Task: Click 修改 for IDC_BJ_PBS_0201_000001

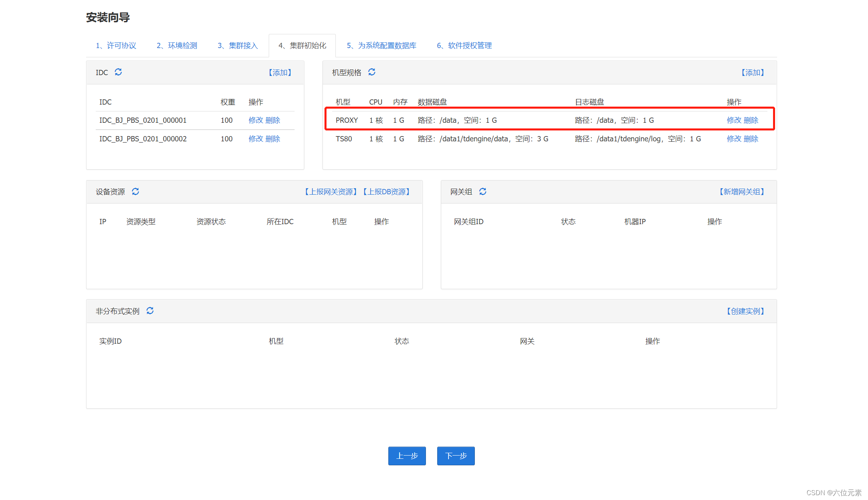Action: point(256,120)
